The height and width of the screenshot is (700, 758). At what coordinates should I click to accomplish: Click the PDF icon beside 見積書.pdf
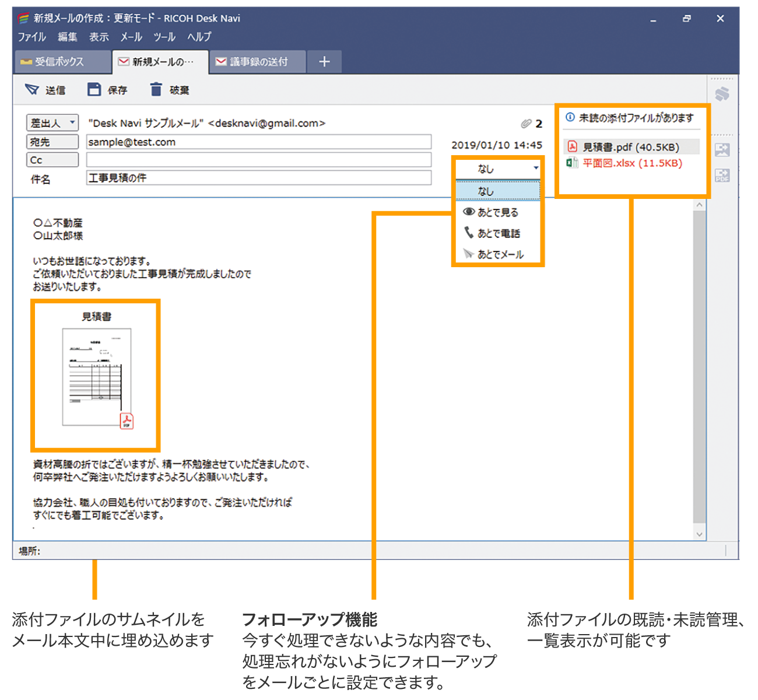pyautogui.click(x=573, y=147)
